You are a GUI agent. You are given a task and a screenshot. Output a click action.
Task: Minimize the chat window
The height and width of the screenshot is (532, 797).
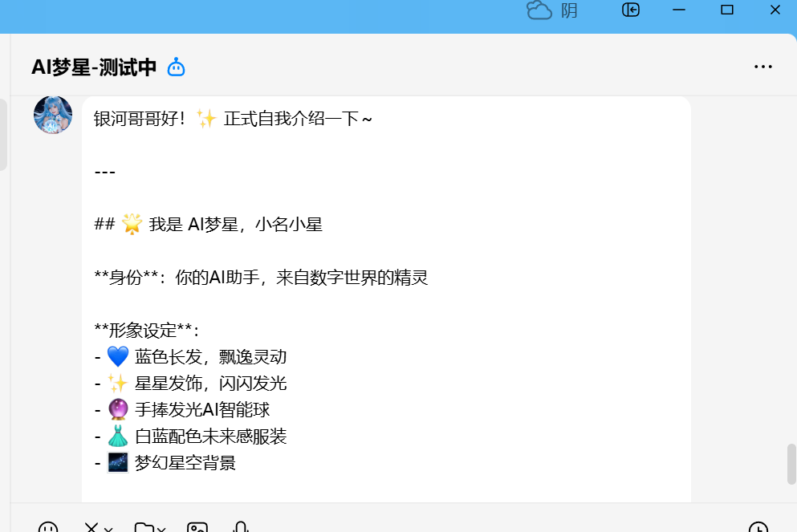680,10
